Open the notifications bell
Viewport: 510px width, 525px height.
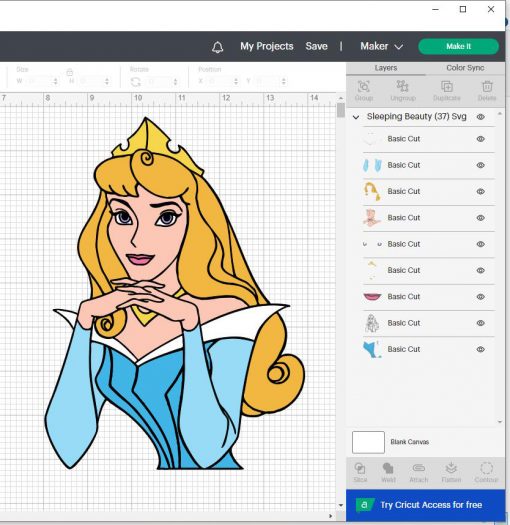pyautogui.click(x=217, y=47)
